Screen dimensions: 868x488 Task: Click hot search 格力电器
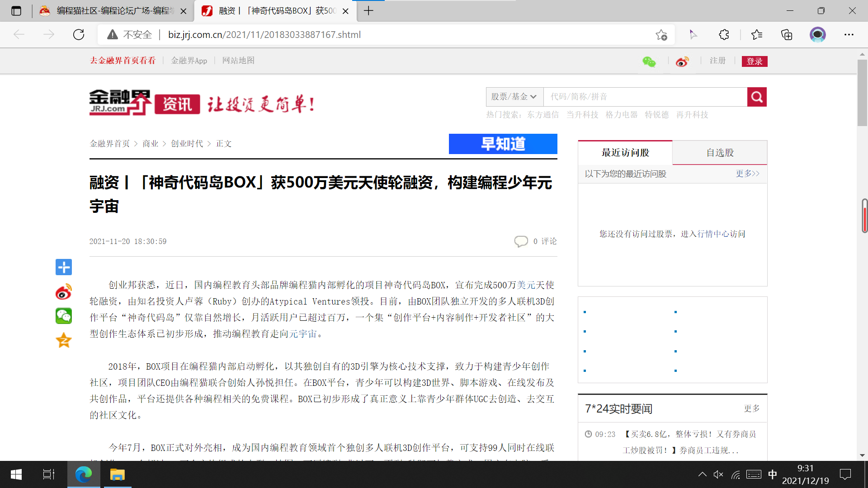[x=622, y=115]
